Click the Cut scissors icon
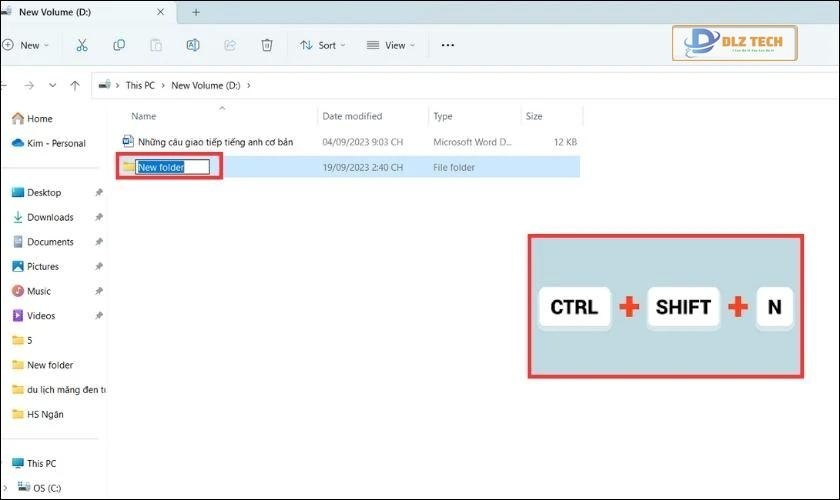The width and height of the screenshot is (840, 500). point(82,45)
